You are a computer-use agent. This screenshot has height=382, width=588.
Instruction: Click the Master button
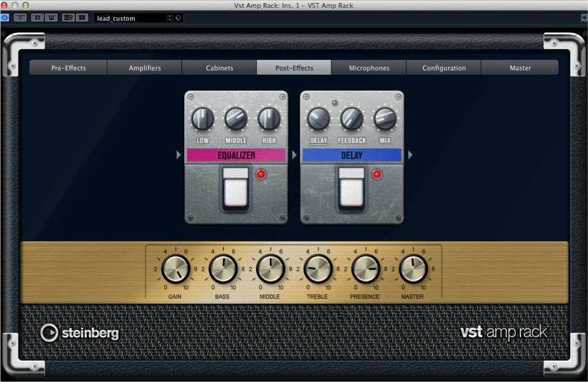coord(520,68)
